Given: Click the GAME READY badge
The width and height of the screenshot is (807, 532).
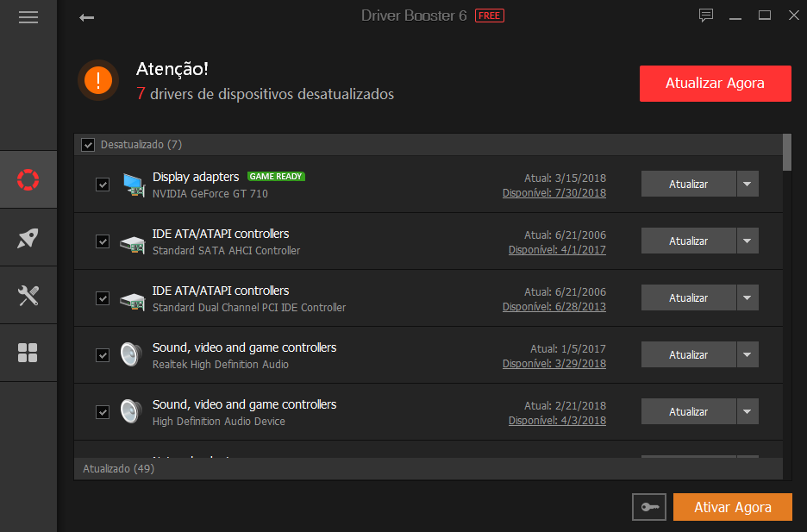Looking at the screenshot, I should click(x=276, y=177).
